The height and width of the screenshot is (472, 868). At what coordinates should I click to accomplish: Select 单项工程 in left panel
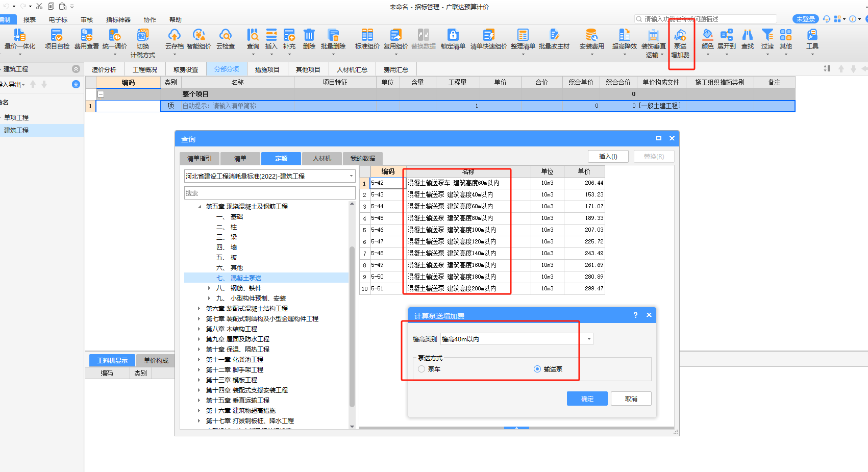(x=16, y=117)
